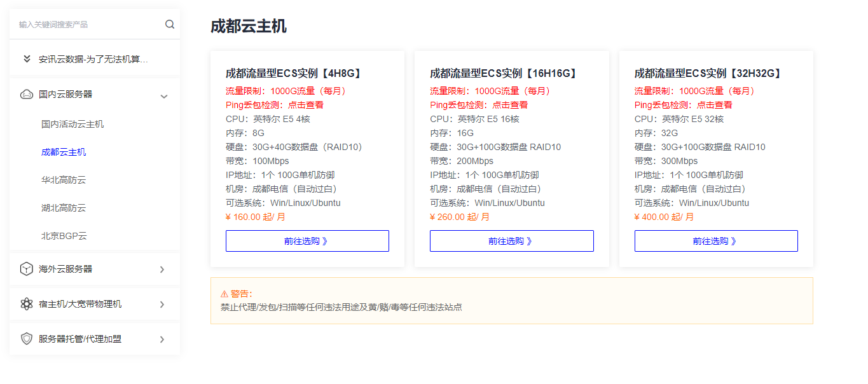Click the cube icon beside 海外云服务器

point(26,269)
